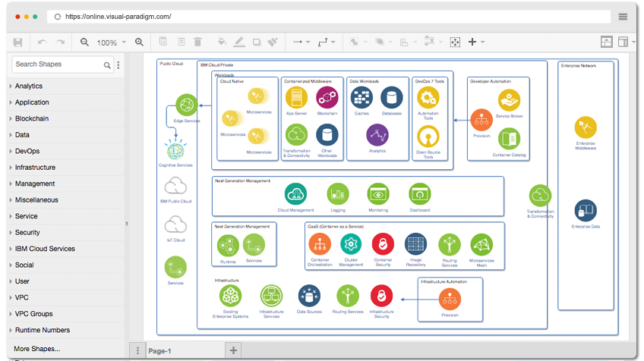Image resolution: width=644 pixels, height=361 pixels.
Task: Click the search magnifier in shapes panel
Action: 107,65
